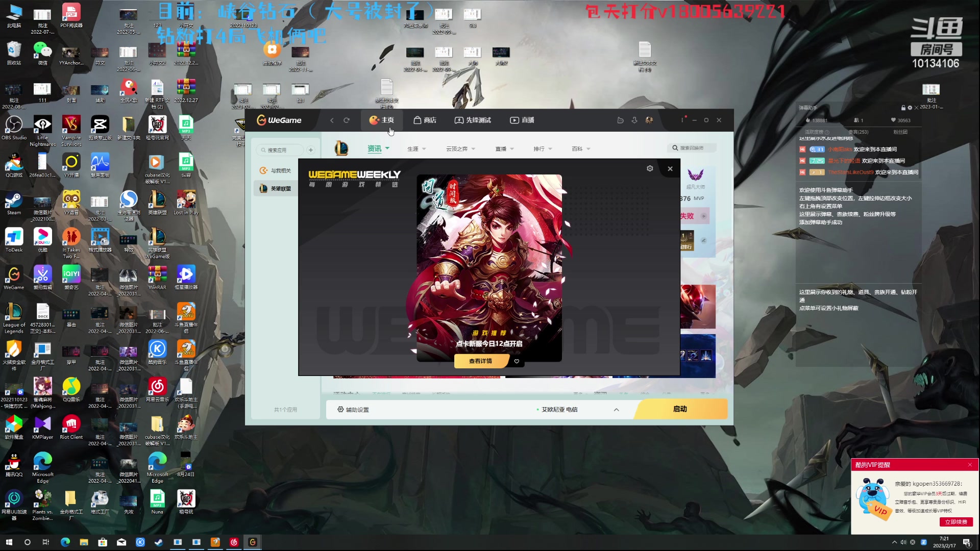
Task: Open the WeGame 主页 tab
Action: click(x=381, y=120)
